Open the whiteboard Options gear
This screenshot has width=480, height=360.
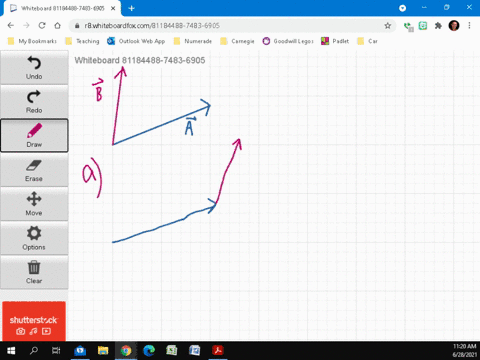point(34,238)
